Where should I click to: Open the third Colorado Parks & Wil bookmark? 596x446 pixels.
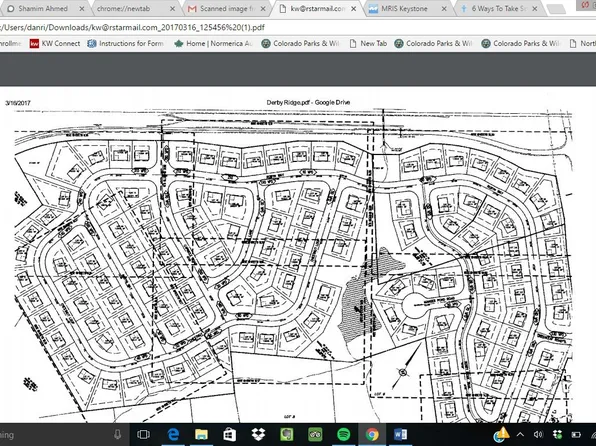[521, 43]
